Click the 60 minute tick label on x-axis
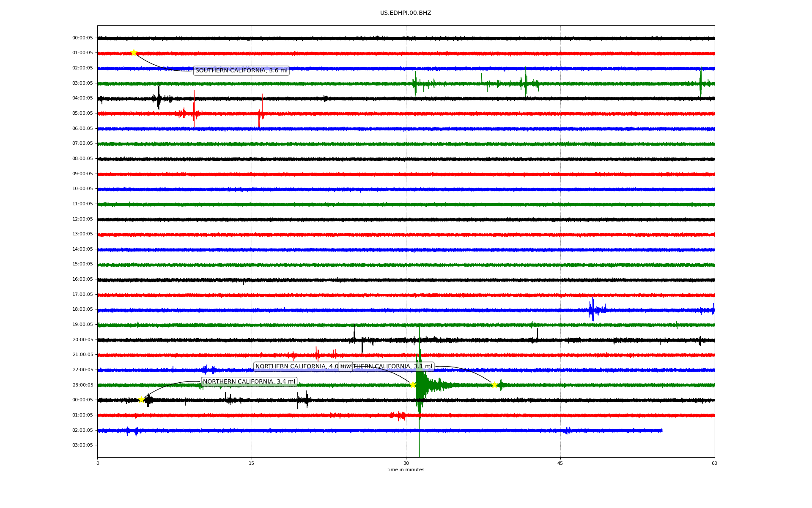Image resolution: width=812 pixels, height=508 pixels. point(714,463)
